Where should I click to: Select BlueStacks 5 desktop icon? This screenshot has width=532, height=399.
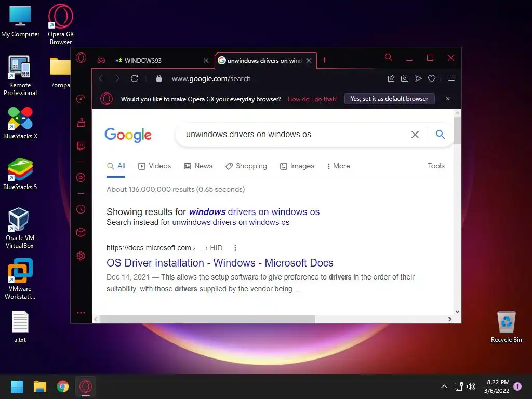pos(20,174)
